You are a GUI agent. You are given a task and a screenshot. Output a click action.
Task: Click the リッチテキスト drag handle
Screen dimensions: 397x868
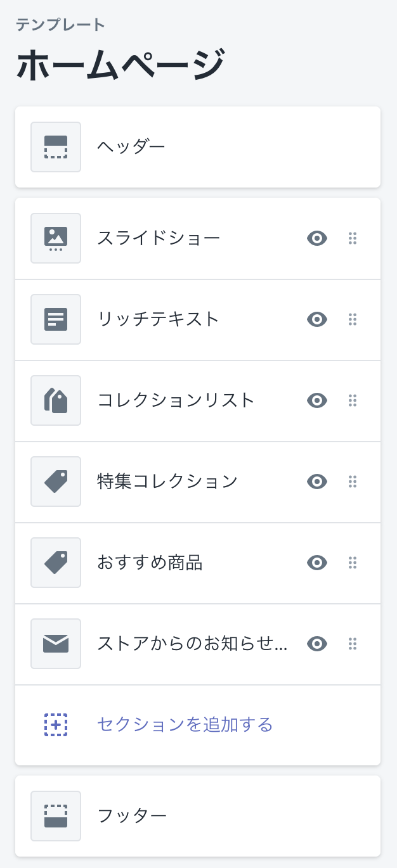click(353, 319)
